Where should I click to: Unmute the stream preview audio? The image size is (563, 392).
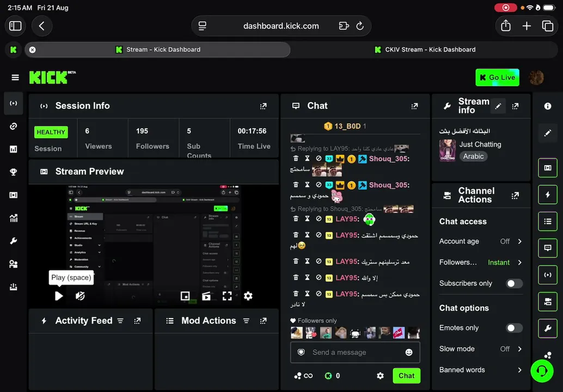tap(80, 296)
